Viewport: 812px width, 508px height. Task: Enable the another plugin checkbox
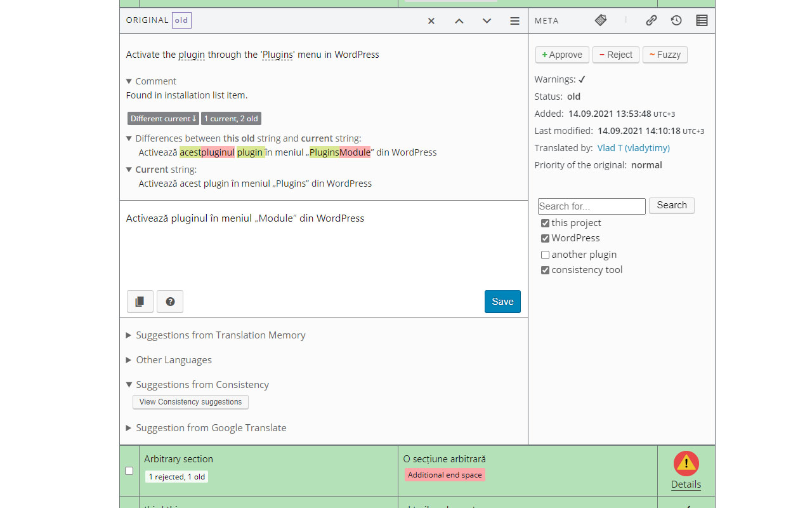pos(545,254)
